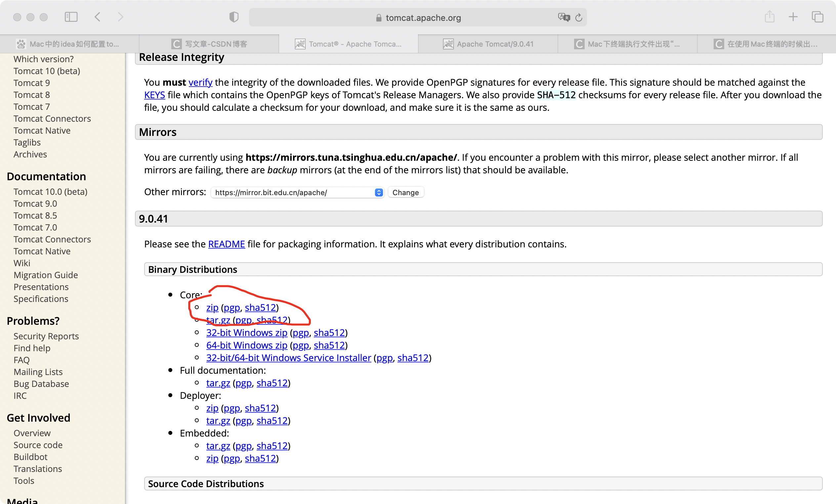836x504 pixels.
Task: Click the lock icon beside tomcat.apache.org
Action: pyautogui.click(x=379, y=18)
